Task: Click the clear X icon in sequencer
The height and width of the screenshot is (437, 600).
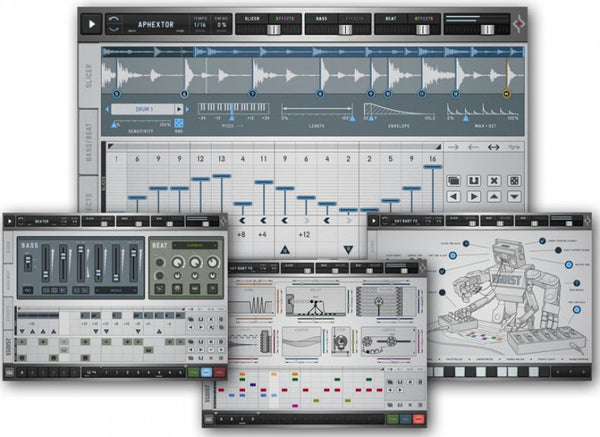Action: point(494,181)
